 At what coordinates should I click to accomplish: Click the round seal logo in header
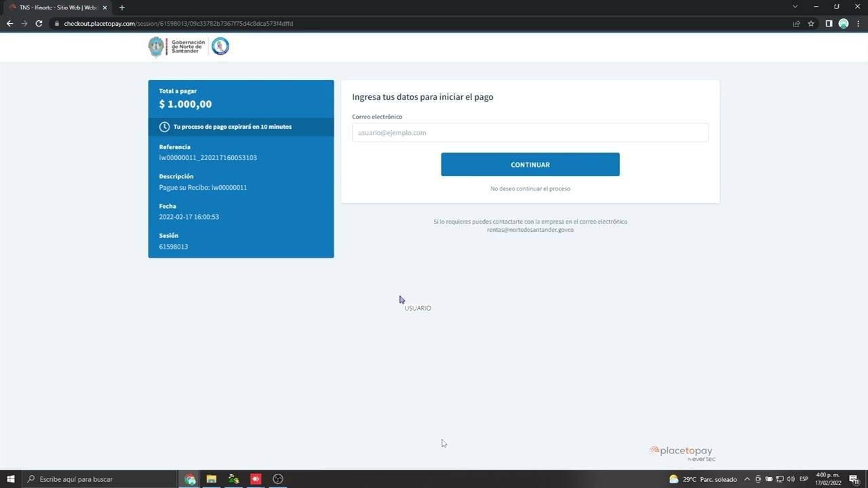click(x=220, y=46)
